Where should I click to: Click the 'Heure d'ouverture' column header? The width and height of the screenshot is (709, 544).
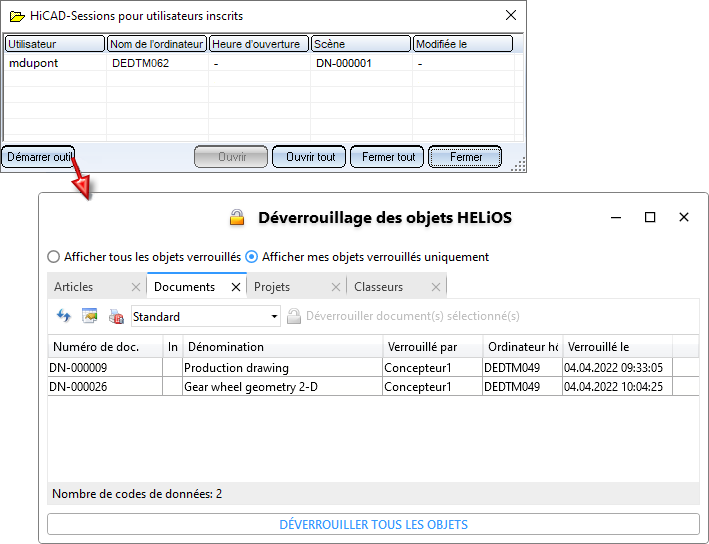[259, 44]
